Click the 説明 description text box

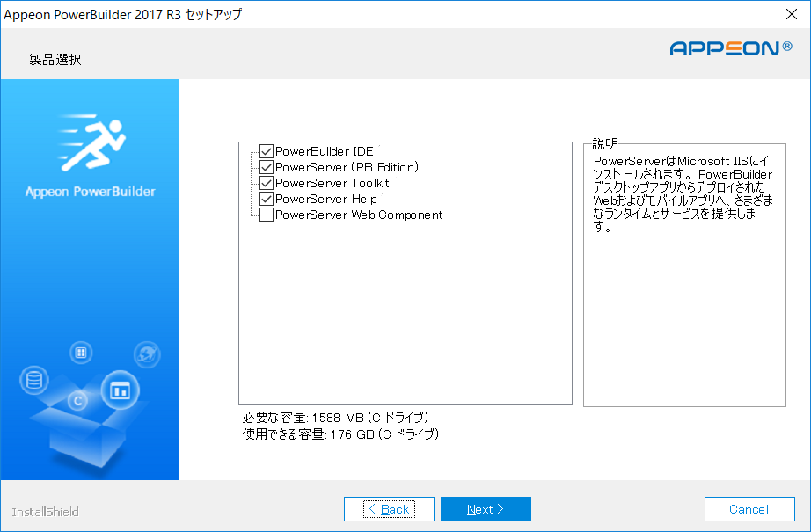click(x=684, y=275)
